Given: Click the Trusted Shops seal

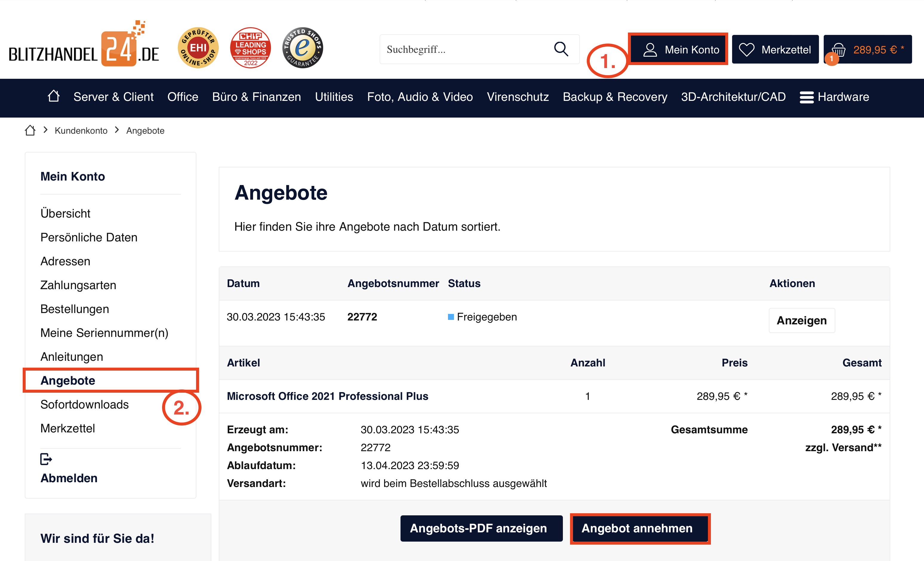Looking at the screenshot, I should click(x=302, y=48).
